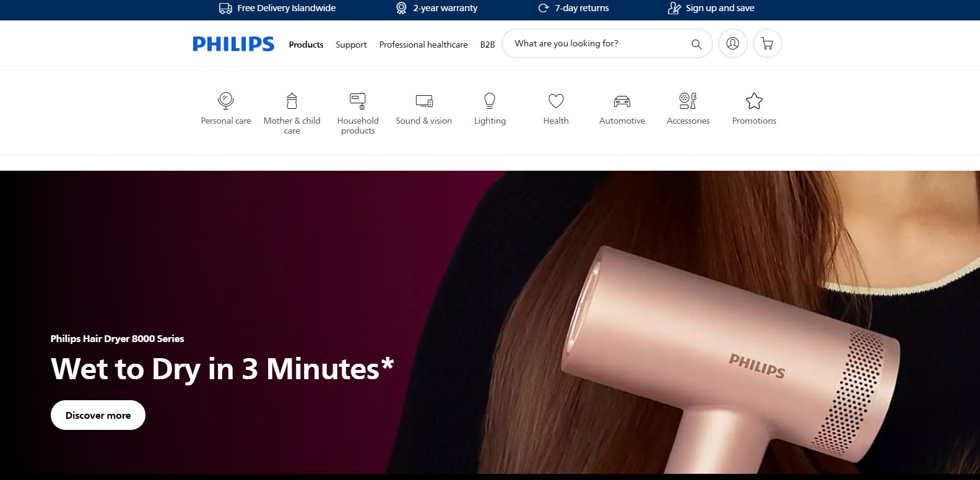Image resolution: width=980 pixels, height=480 pixels.
Task: Click the warranty badge icon
Action: click(401, 8)
